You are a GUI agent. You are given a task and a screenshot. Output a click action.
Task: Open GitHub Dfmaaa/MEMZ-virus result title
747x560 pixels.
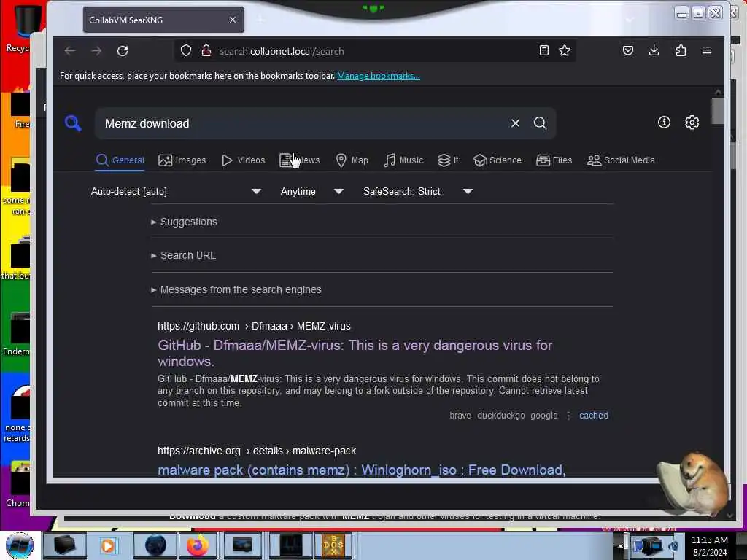tap(355, 354)
